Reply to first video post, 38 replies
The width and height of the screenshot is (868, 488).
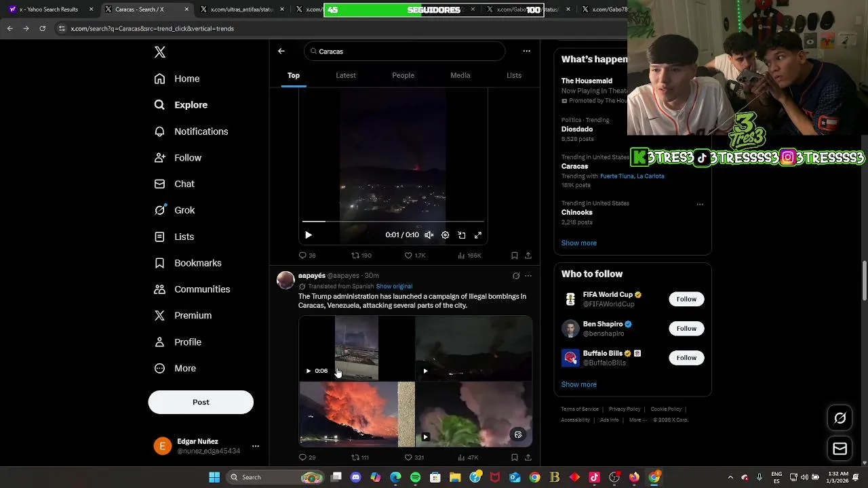tap(307, 256)
